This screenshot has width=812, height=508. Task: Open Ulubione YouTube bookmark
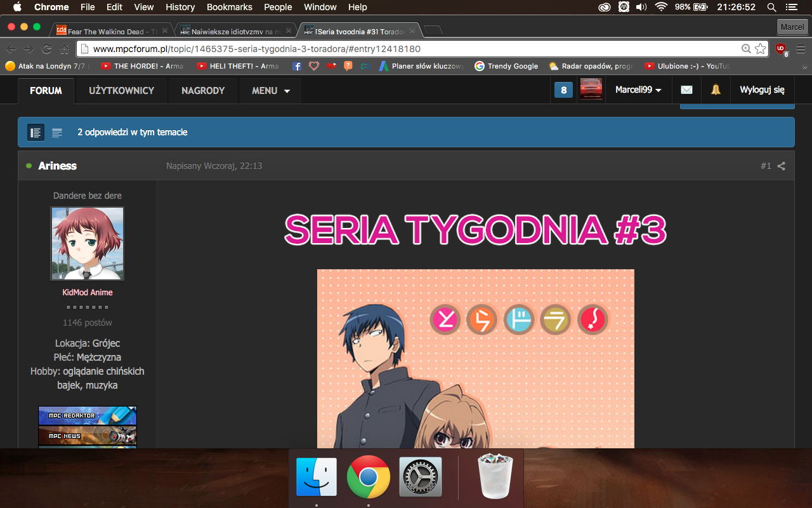tap(686, 66)
